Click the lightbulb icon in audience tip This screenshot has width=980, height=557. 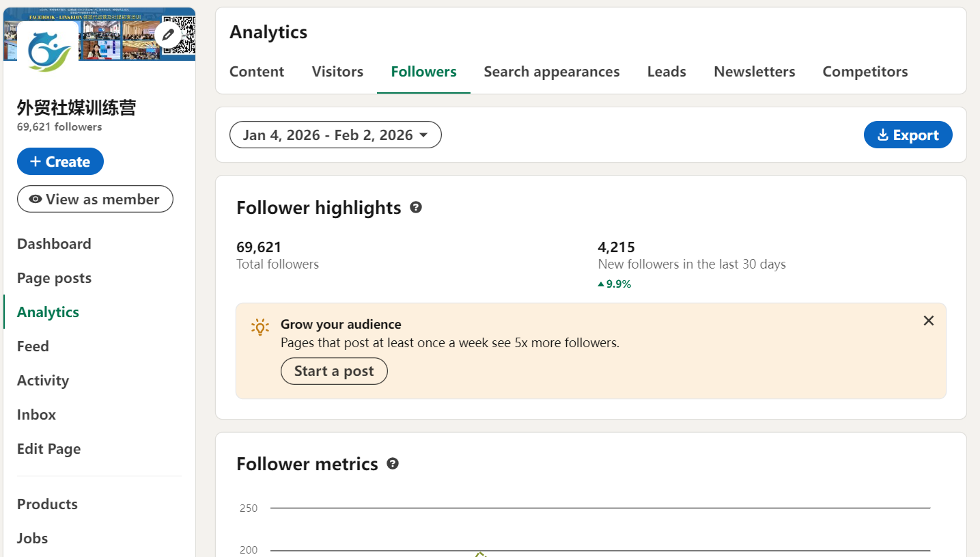click(x=260, y=327)
